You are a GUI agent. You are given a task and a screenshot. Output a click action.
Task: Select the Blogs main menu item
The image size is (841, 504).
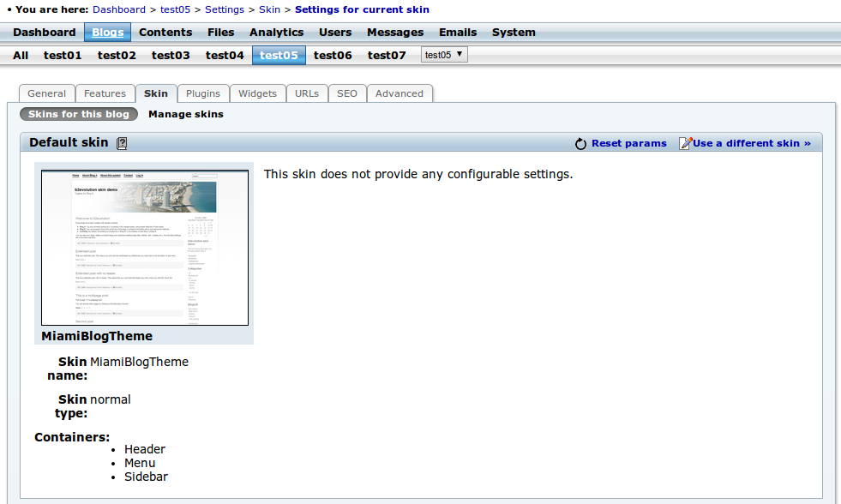(x=107, y=33)
